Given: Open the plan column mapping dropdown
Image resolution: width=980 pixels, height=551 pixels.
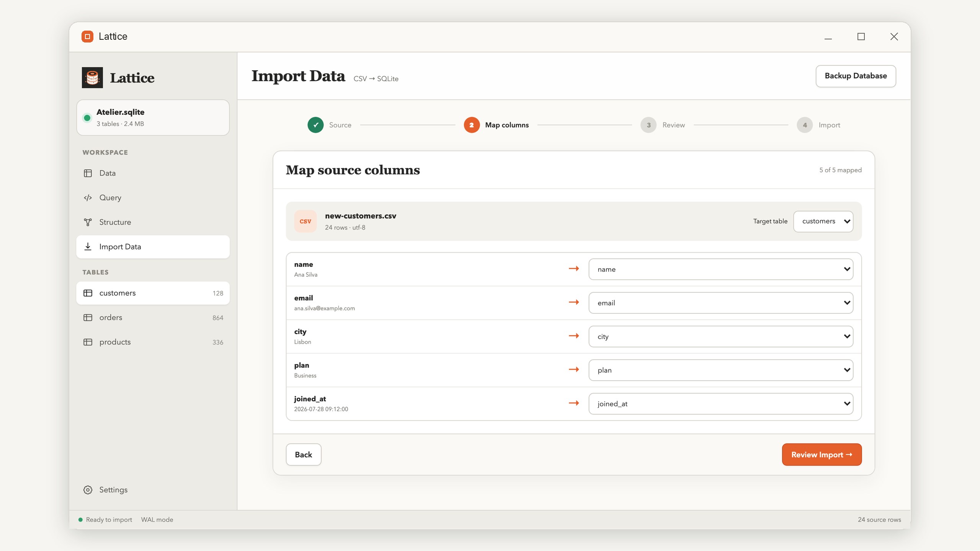Looking at the screenshot, I should tap(721, 370).
